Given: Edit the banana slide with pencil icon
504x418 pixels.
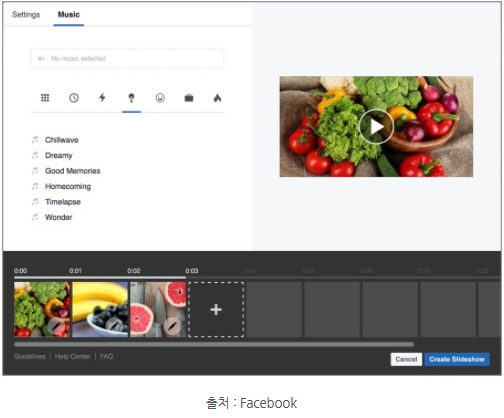Looking at the screenshot, I should pos(114,325).
